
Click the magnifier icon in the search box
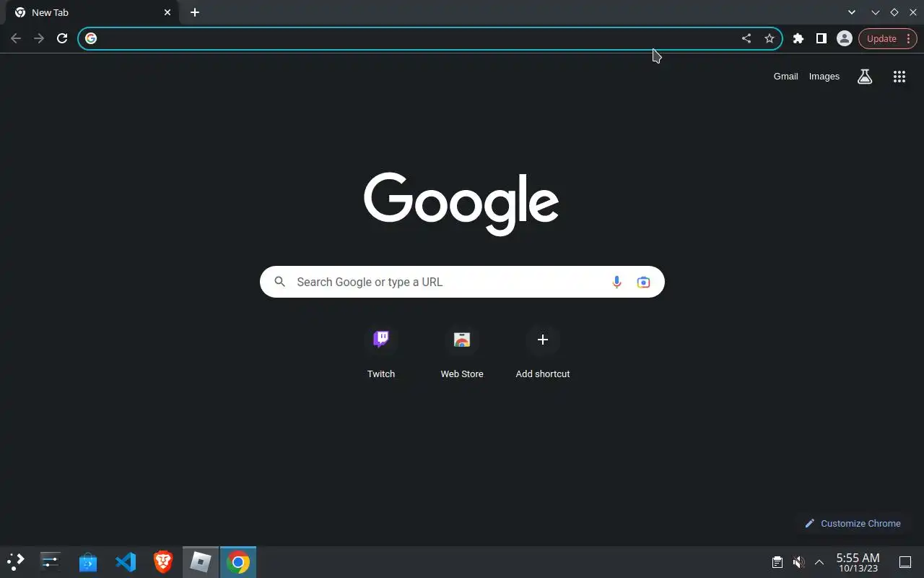[x=280, y=282]
